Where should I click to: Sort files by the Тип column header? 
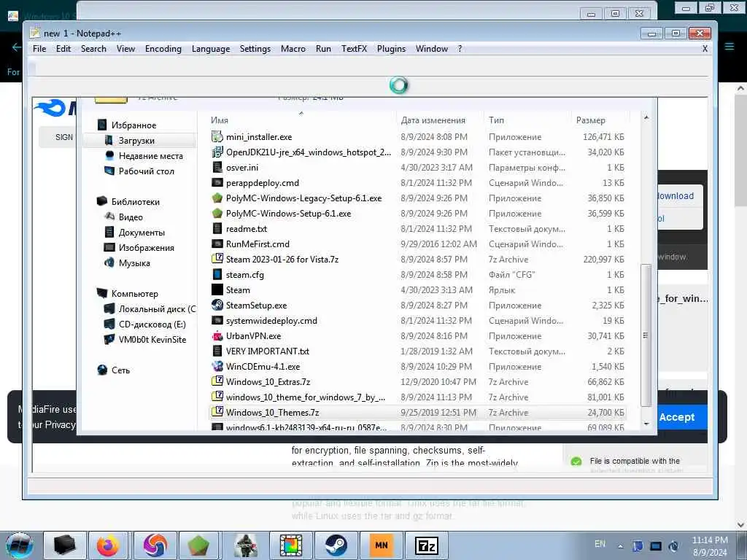point(527,120)
